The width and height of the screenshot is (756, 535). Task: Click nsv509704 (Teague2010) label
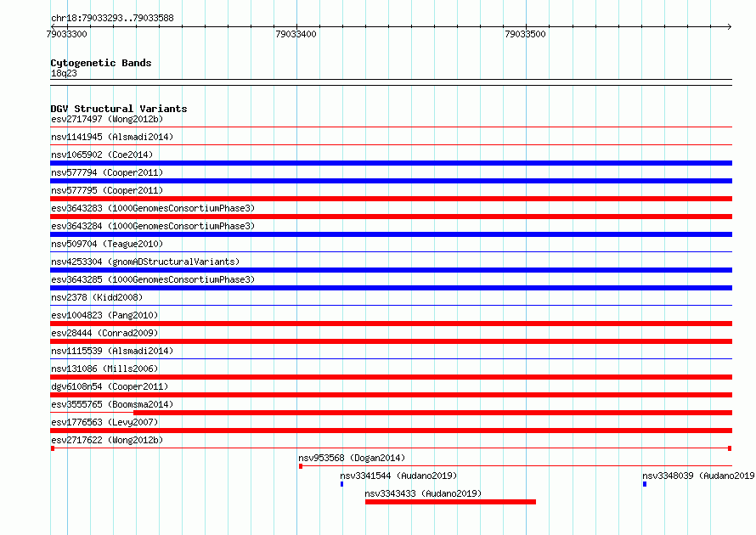[x=107, y=244]
